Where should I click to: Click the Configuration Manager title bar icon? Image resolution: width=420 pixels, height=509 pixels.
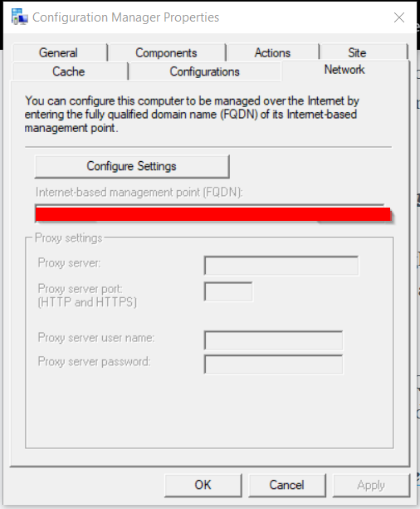pos(19,17)
